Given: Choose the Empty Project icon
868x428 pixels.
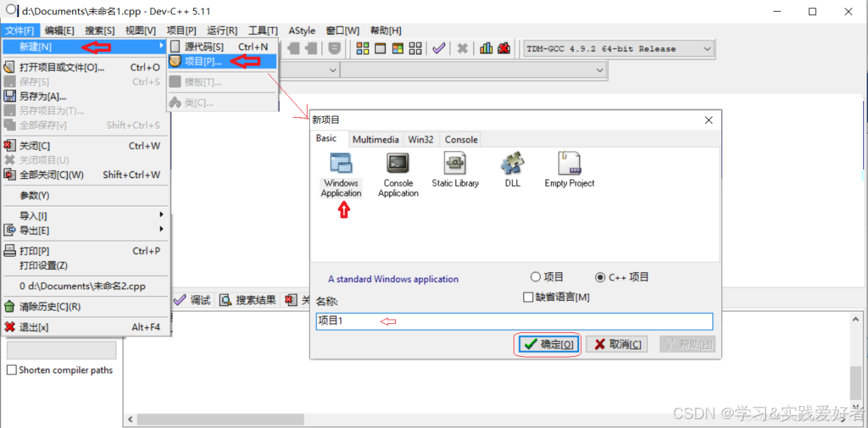Looking at the screenshot, I should tap(569, 170).
